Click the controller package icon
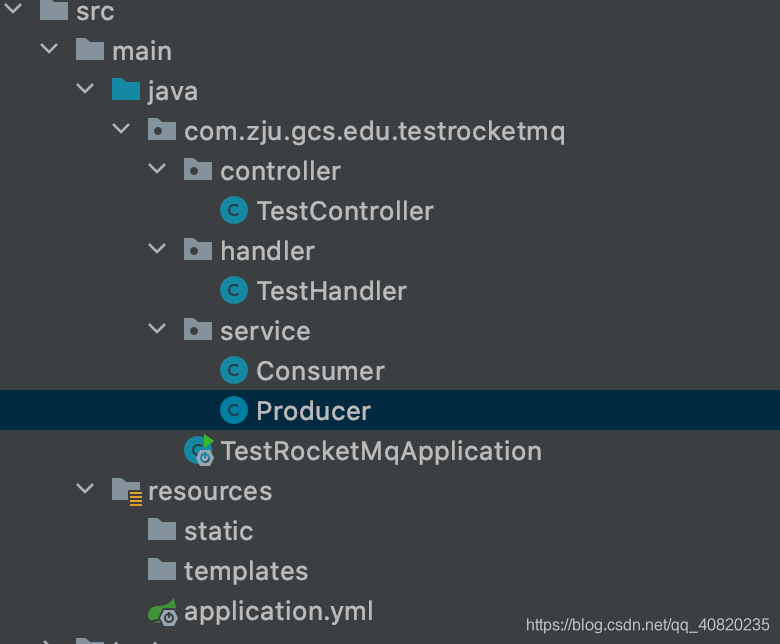This screenshot has height=644, width=780. tap(198, 171)
